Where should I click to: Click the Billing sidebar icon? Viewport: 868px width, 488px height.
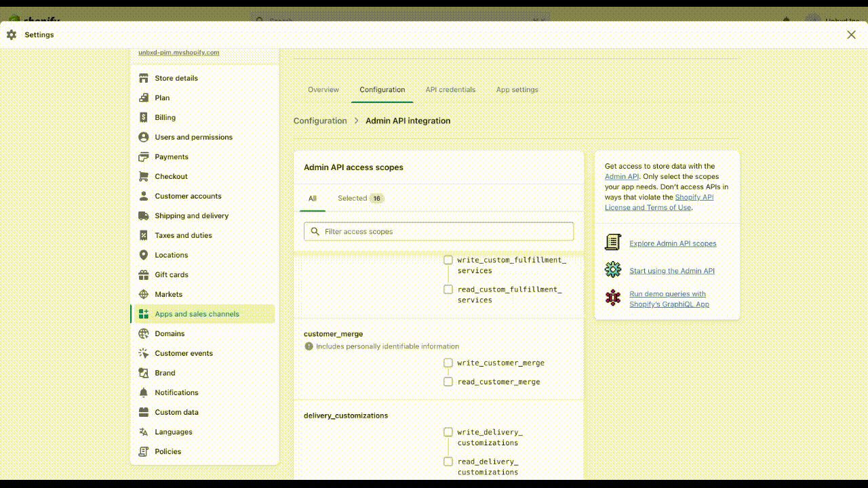143,117
